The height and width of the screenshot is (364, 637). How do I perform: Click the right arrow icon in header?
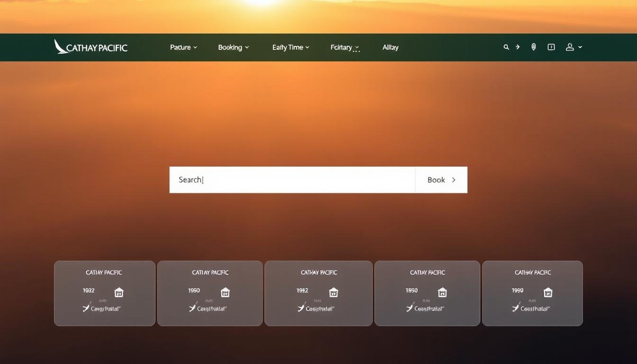(x=518, y=47)
